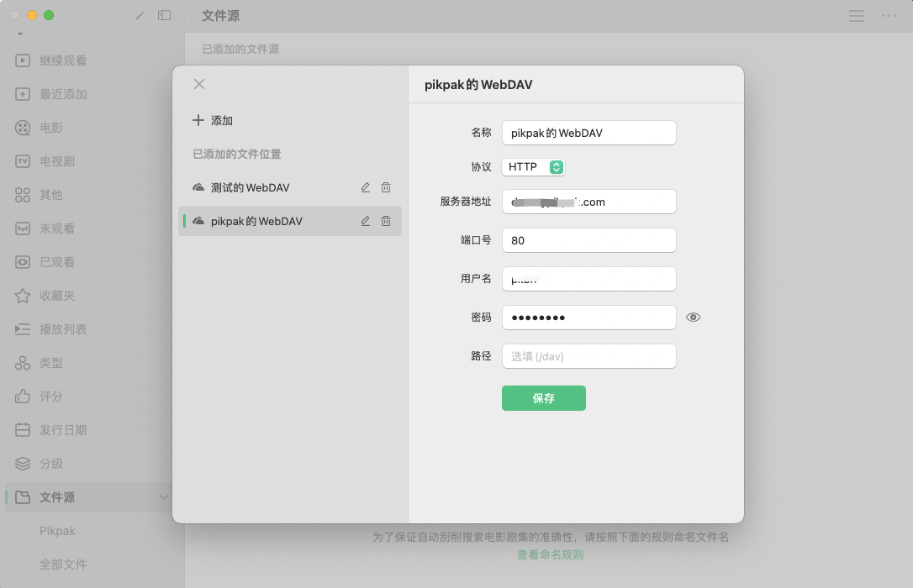Open the 查看命名规则 link

[550, 554]
